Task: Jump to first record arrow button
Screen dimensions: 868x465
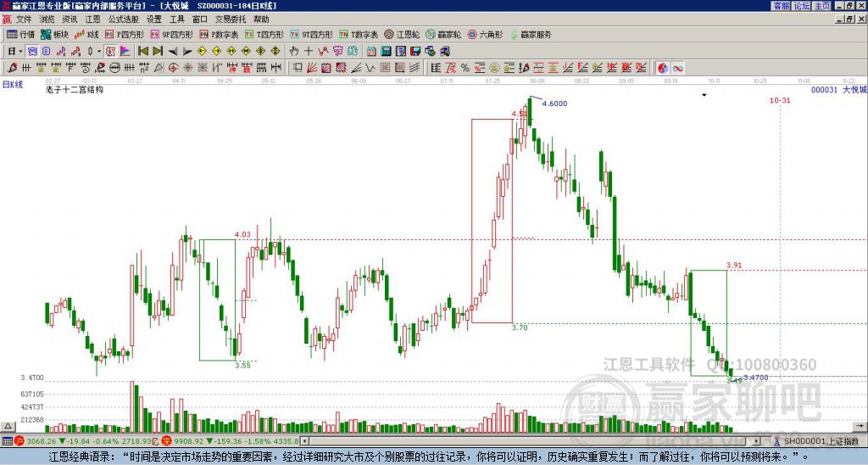Action: tap(143, 51)
